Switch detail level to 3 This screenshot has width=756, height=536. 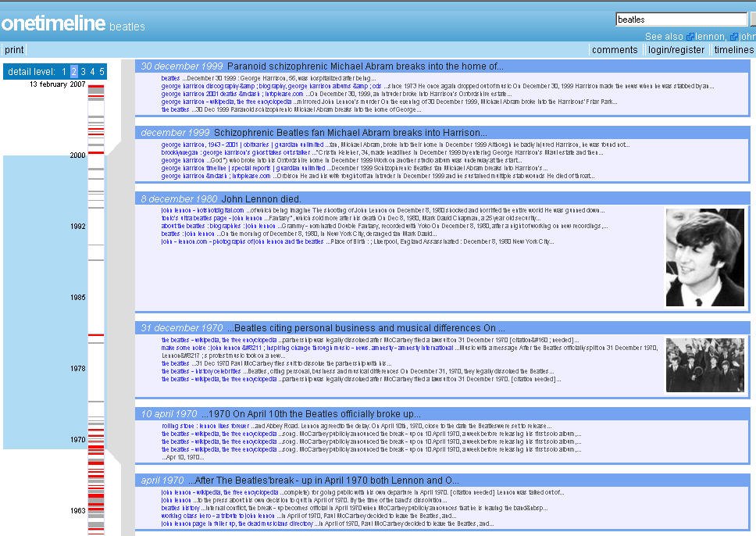(83, 71)
